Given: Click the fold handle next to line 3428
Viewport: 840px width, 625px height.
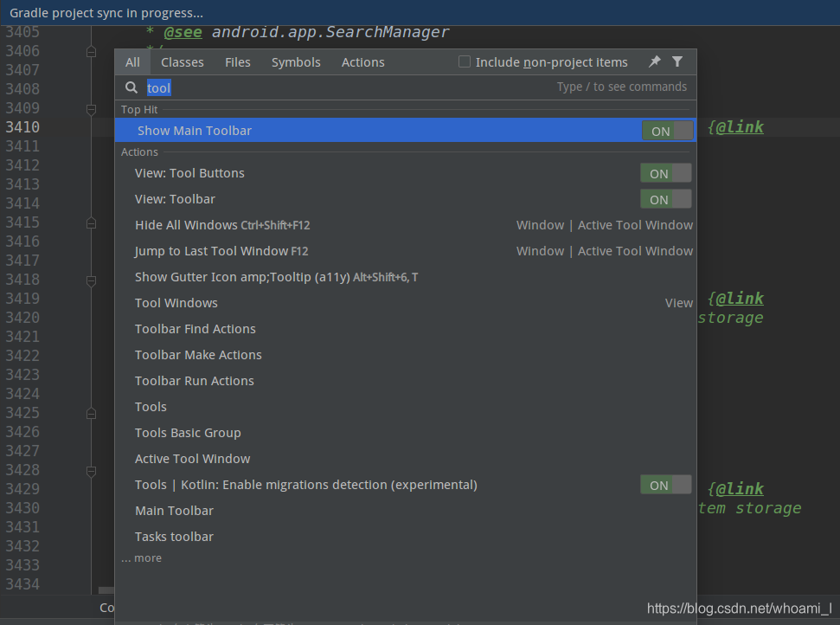Looking at the screenshot, I should (91, 472).
